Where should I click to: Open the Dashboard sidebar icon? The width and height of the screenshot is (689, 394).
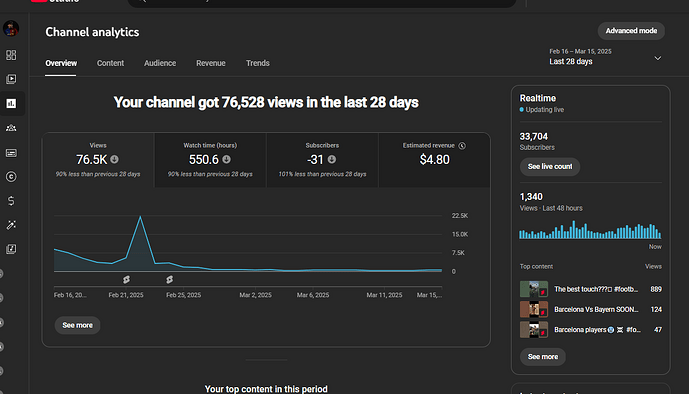11,55
